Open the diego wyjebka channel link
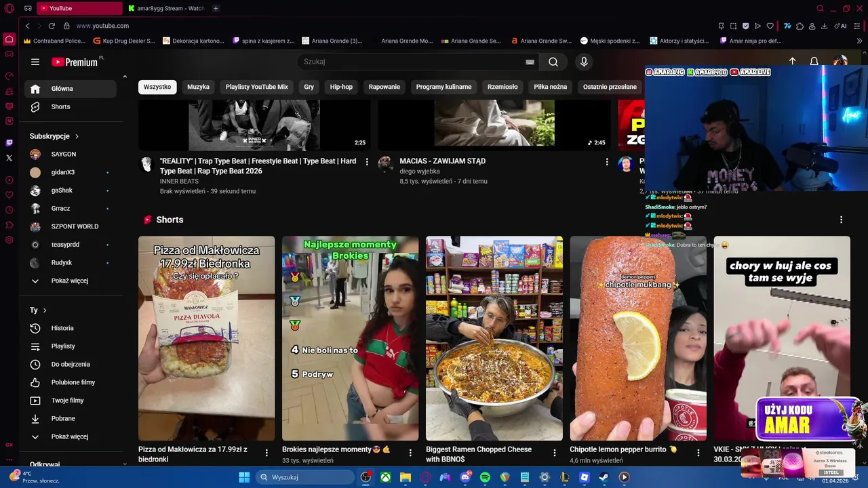 420,171
